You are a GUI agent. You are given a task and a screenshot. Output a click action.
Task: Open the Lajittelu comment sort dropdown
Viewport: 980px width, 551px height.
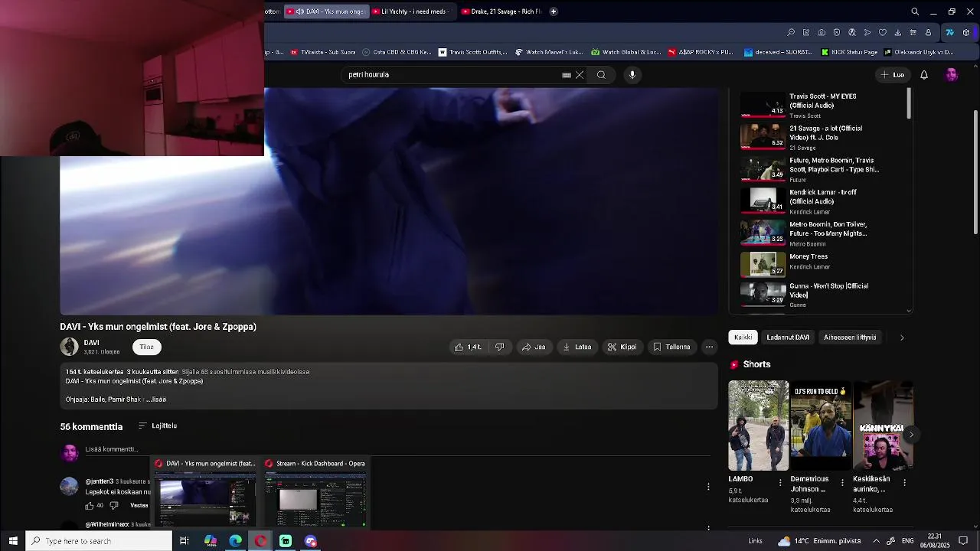tap(158, 425)
